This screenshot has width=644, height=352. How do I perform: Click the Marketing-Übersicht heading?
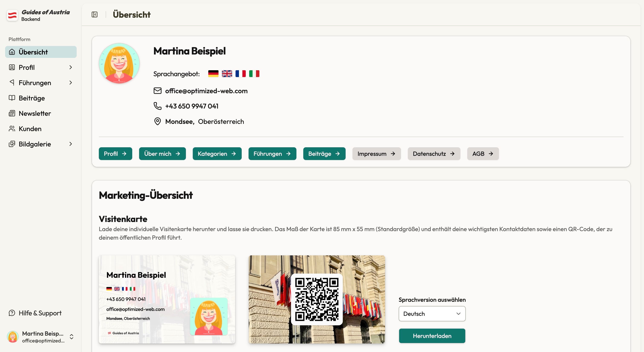pos(146,195)
